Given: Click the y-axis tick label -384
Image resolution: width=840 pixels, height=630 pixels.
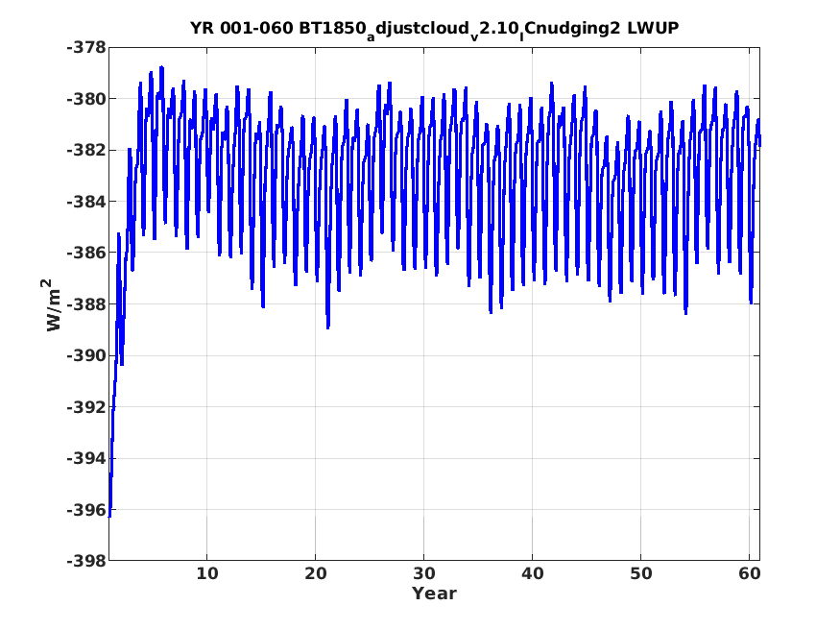Looking at the screenshot, I should (86, 202).
